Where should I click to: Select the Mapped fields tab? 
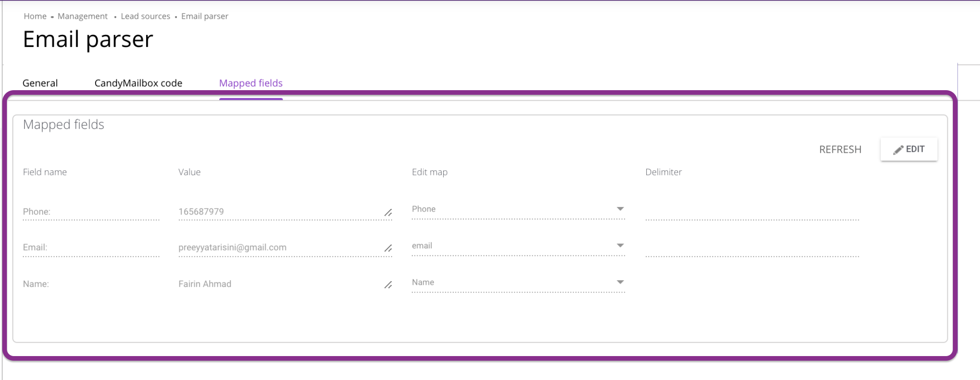click(251, 83)
